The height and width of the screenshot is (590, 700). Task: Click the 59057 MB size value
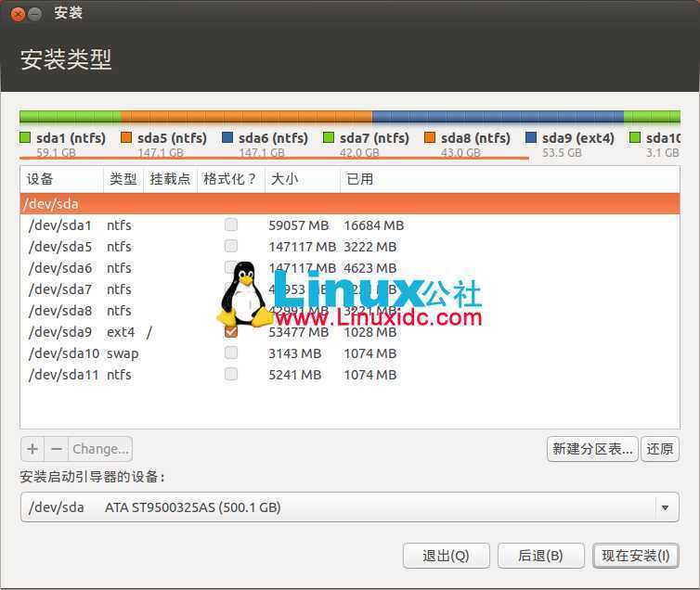pyautogui.click(x=299, y=225)
